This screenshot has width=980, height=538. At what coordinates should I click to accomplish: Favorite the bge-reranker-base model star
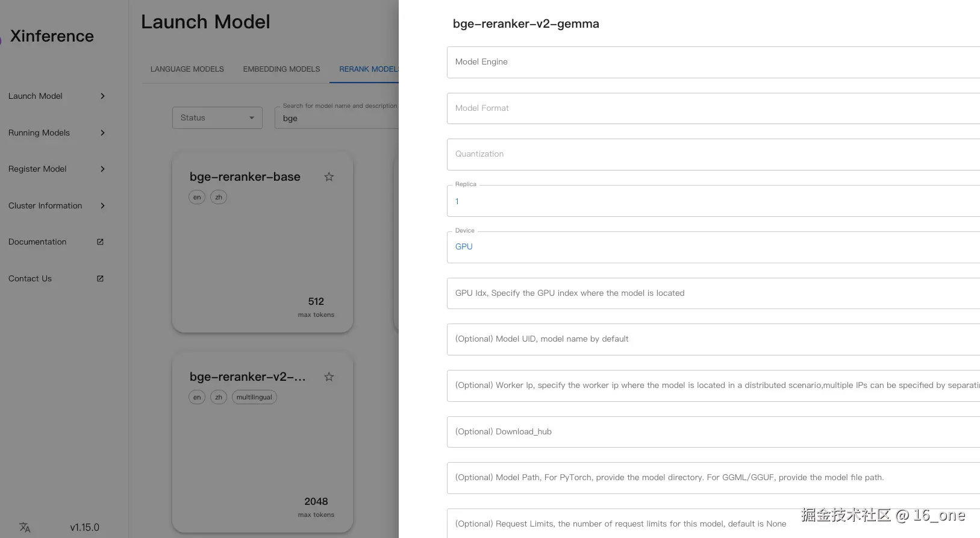pyautogui.click(x=329, y=177)
